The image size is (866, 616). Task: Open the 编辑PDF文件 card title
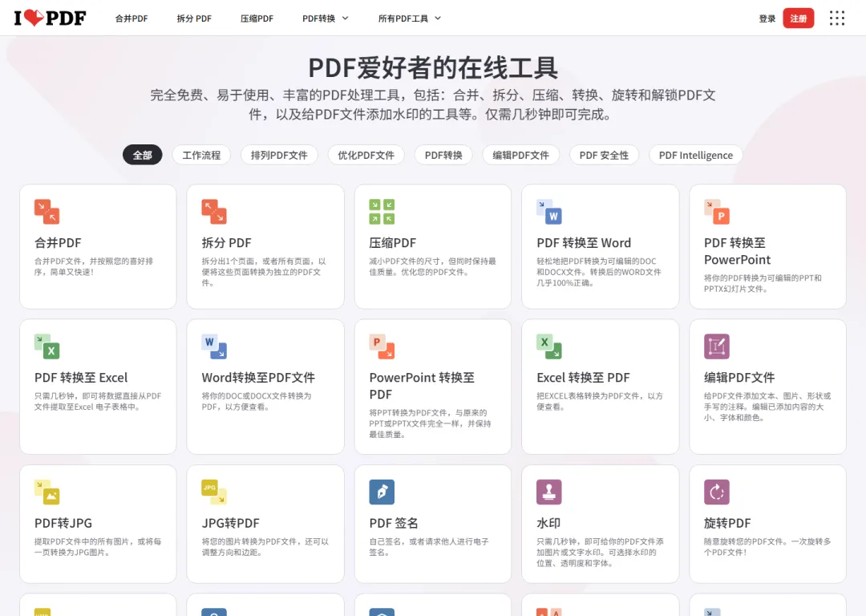click(x=739, y=377)
